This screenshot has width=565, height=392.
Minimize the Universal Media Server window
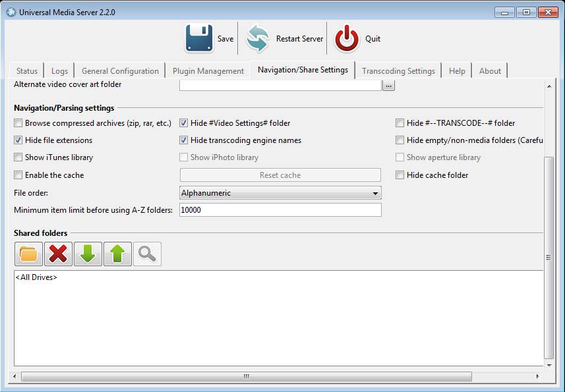coord(504,13)
